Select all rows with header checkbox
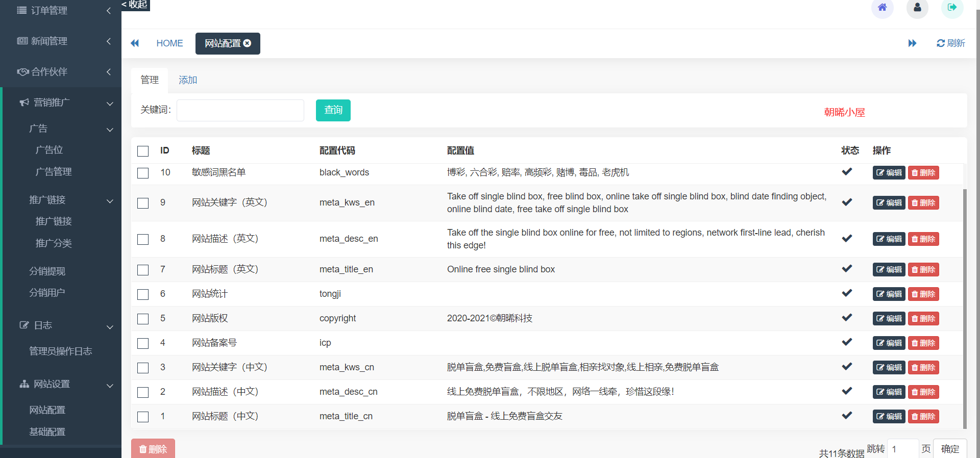Screen dimensions: 980x458 (x=143, y=151)
